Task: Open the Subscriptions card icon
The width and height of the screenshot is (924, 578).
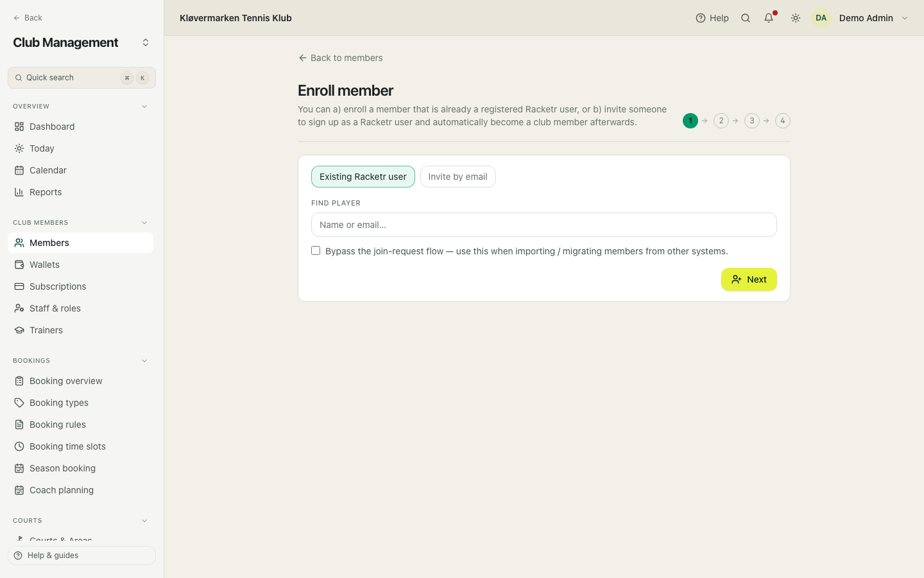Action: 19,286
